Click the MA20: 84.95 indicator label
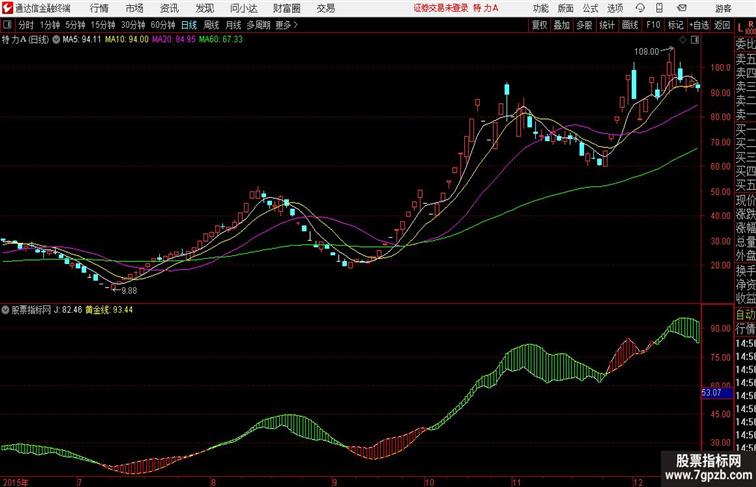The height and width of the screenshot is (487, 756). 174,40
